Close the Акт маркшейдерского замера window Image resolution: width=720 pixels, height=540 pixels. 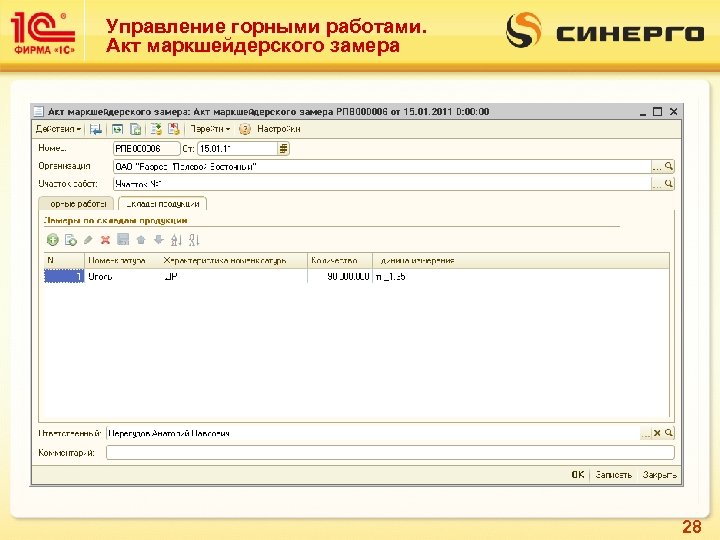(673, 112)
